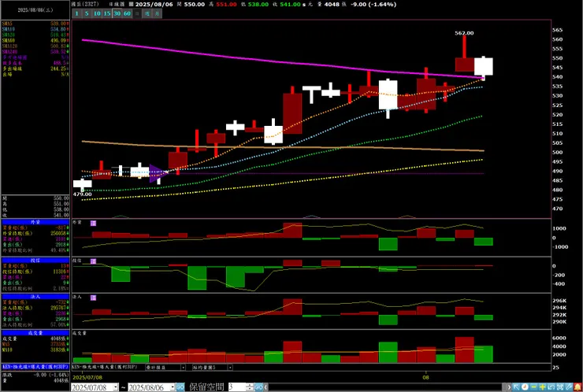
Task: Select the SMA60 indicator row
Action: (x=35, y=40)
